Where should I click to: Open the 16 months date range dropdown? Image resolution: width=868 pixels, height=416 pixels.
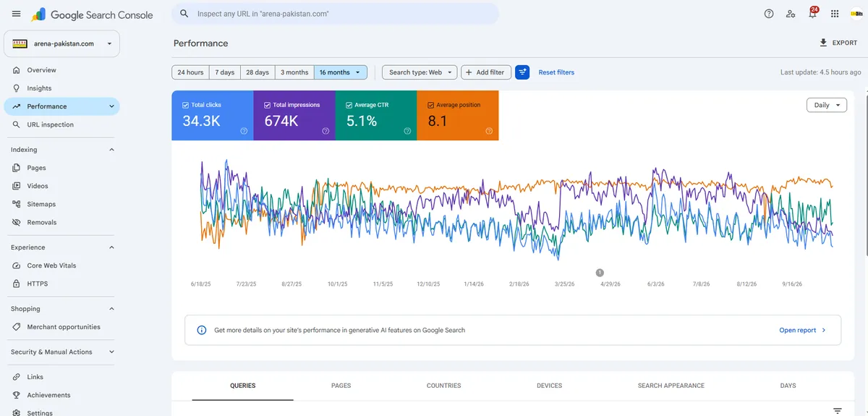(341, 72)
